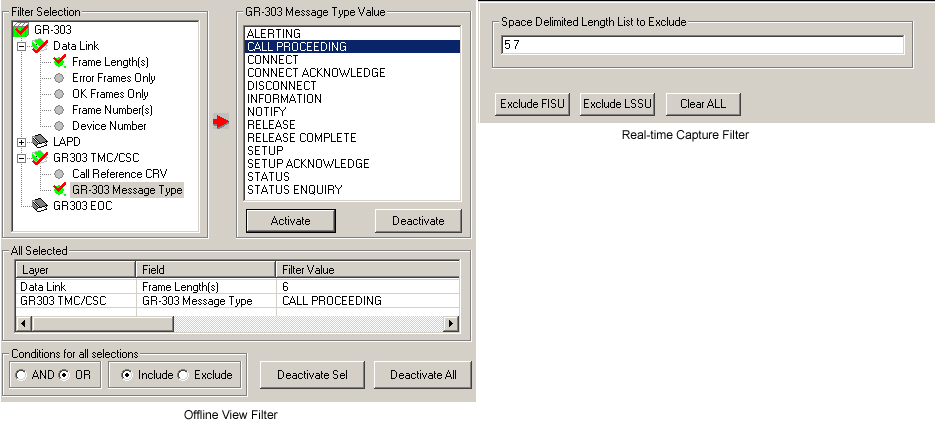The image size is (935, 424).
Task: Select the Frame Number(s) tree item
Action: tap(113, 110)
